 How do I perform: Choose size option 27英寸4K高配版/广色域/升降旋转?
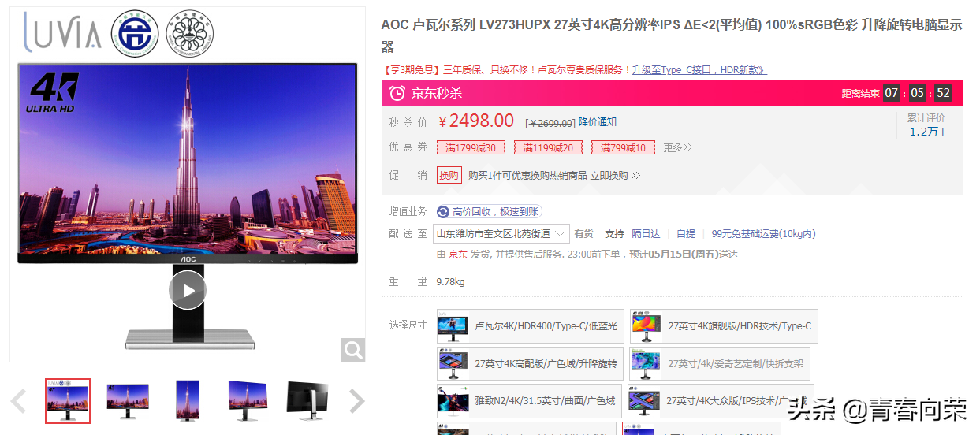coord(530,364)
